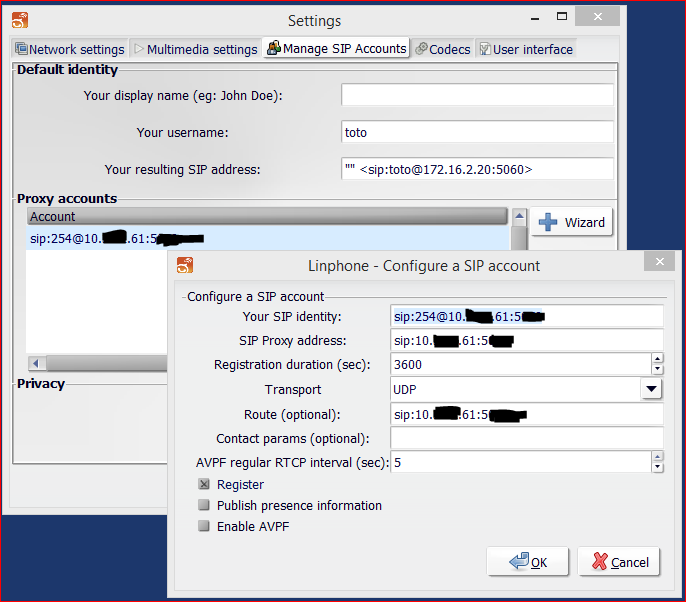Enable Publish presence information checkbox
Screen dimensions: 686x602
click(204, 505)
